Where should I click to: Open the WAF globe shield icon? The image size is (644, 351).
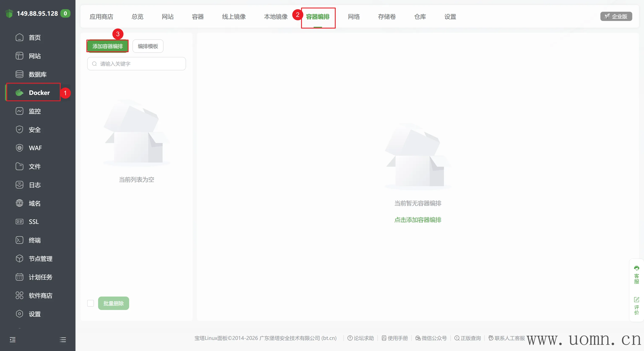[x=19, y=148]
